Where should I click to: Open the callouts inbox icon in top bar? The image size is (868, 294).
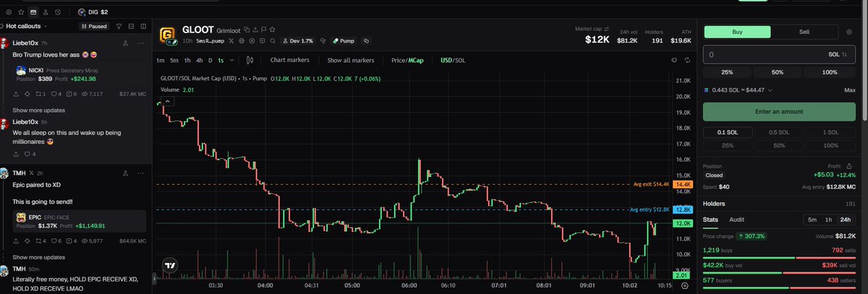[32, 12]
